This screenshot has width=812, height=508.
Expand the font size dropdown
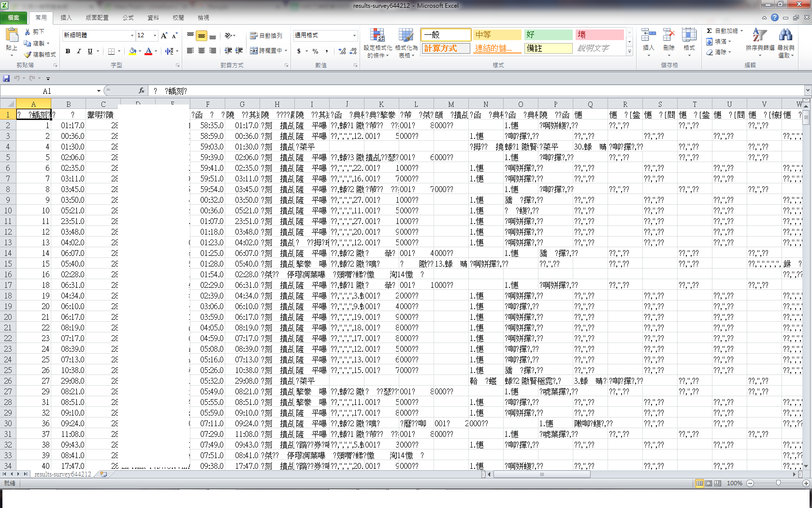[155, 35]
